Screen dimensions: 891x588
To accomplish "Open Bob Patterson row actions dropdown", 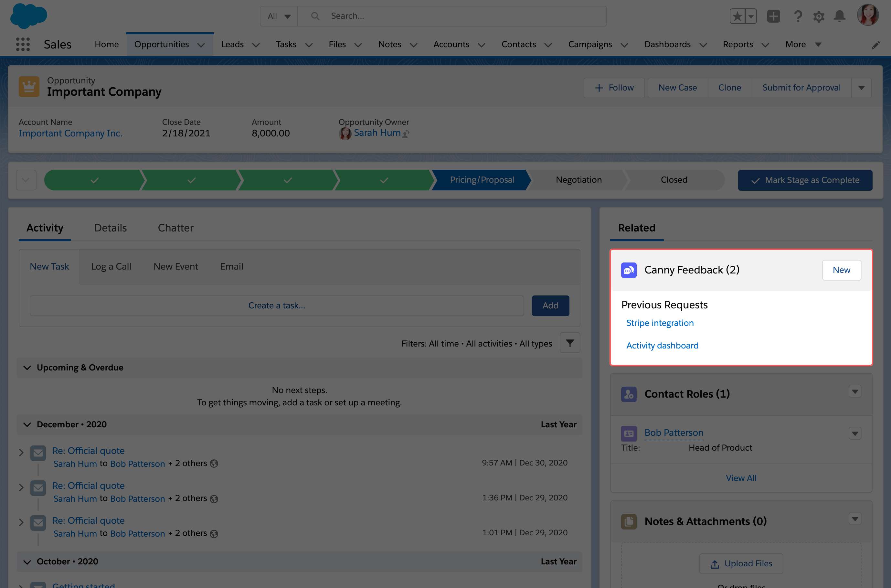I will [854, 433].
